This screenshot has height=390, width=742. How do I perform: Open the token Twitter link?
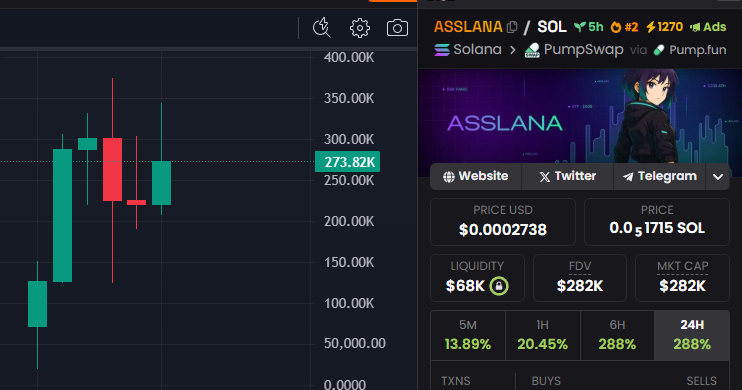pyautogui.click(x=567, y=177)
